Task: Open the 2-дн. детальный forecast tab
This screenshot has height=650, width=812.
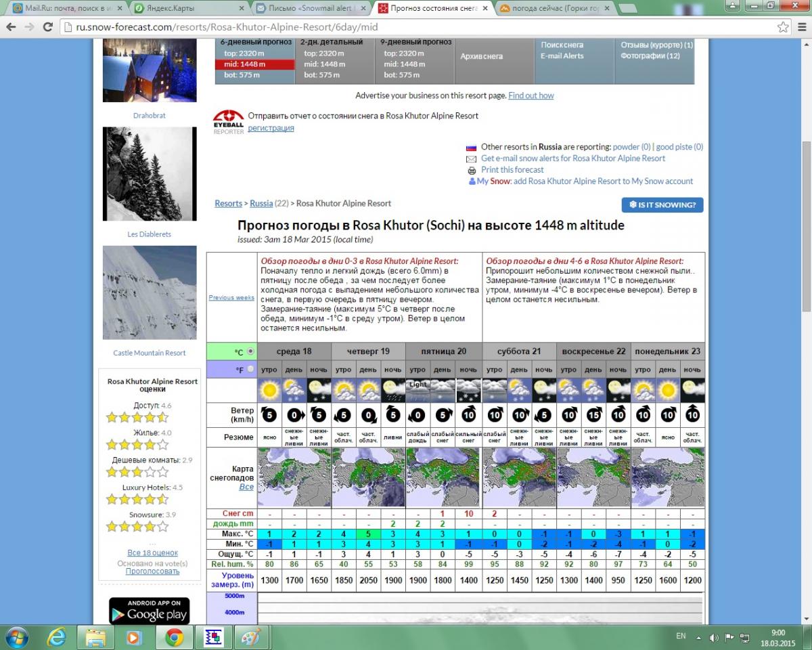Action: coord(334,42)
